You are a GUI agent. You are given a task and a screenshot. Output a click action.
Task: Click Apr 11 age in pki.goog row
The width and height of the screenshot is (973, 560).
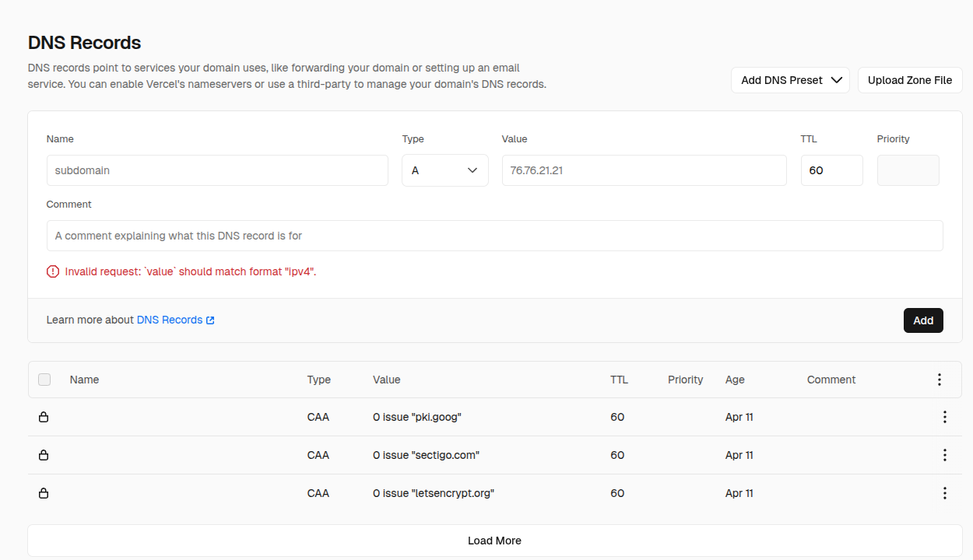tap(739, 417)
